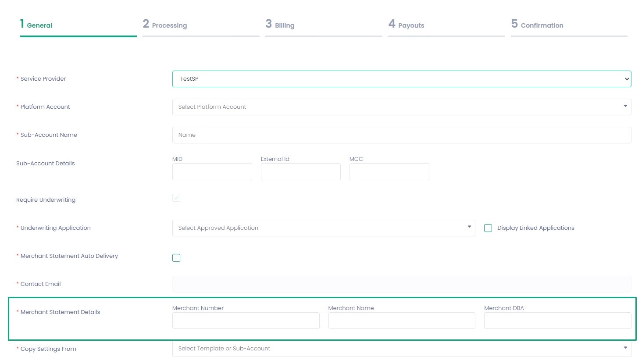Open the Billing step tab
The height and width of the screenshot is (364, 642).
click(280, 25)
